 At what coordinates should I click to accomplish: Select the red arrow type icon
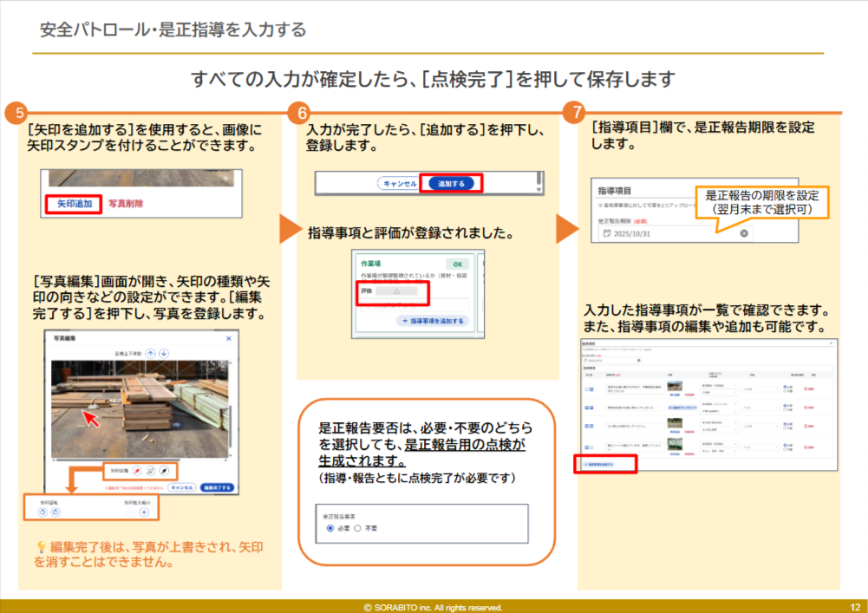[x=139, y=472]
